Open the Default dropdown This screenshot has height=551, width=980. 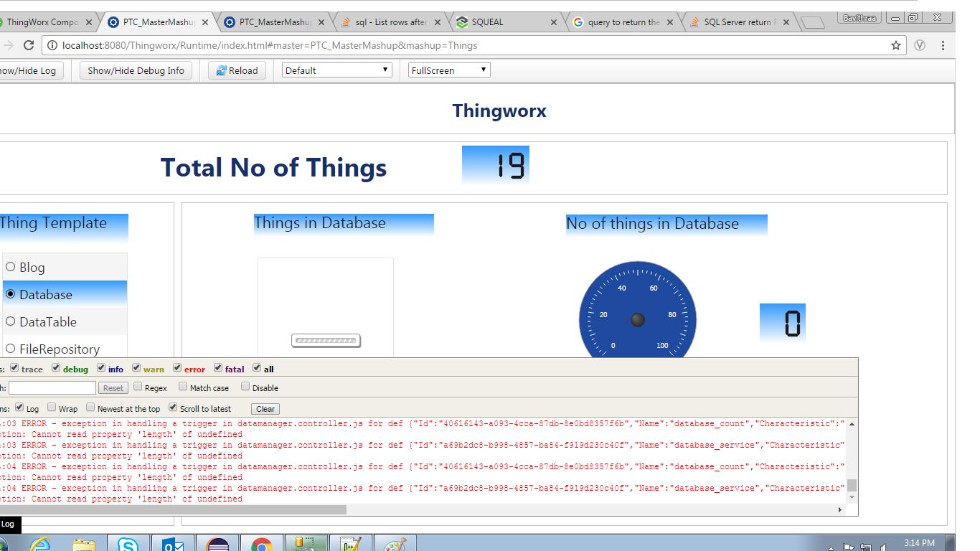click(x=337, y=70)
